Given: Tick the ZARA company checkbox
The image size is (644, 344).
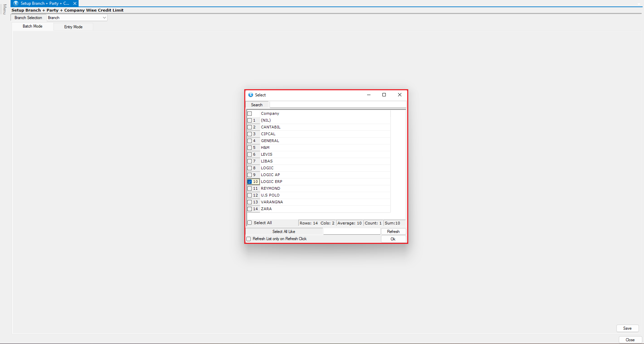Looking at the screenshot, I should pos(250,209).
